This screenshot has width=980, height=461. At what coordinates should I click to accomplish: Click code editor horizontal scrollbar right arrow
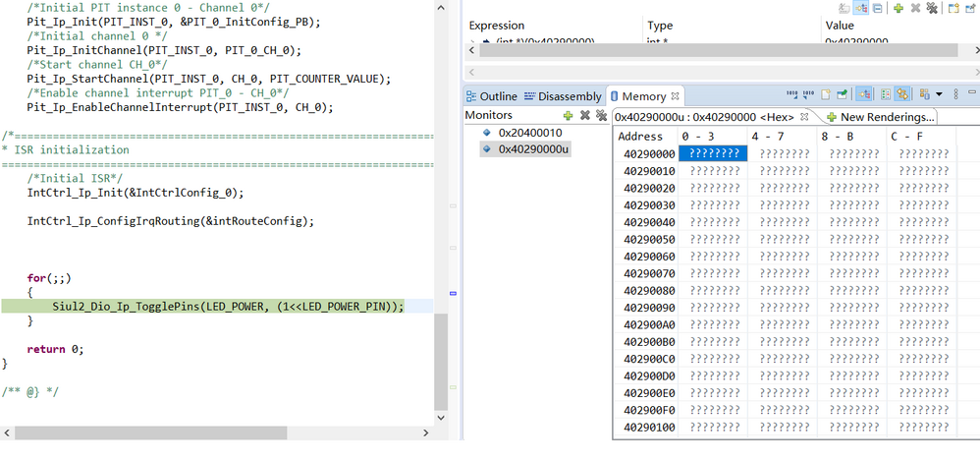[x=425, y=432]
